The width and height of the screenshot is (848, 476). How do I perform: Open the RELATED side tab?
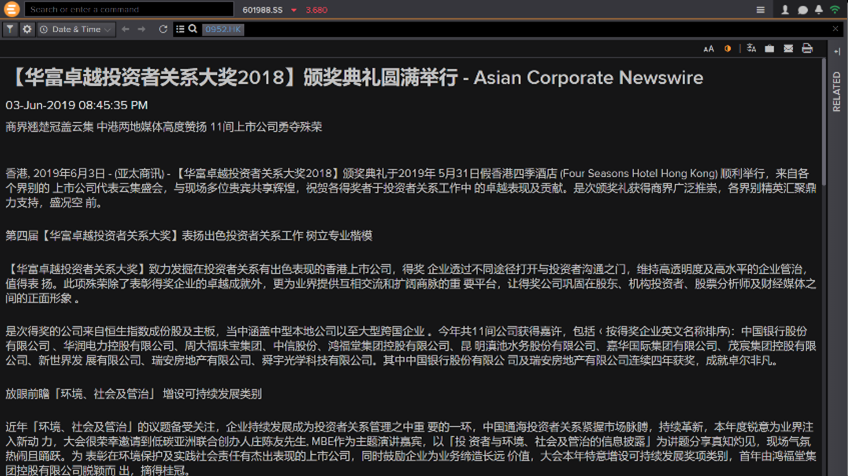pyautogui.click(x=837, y=92)
